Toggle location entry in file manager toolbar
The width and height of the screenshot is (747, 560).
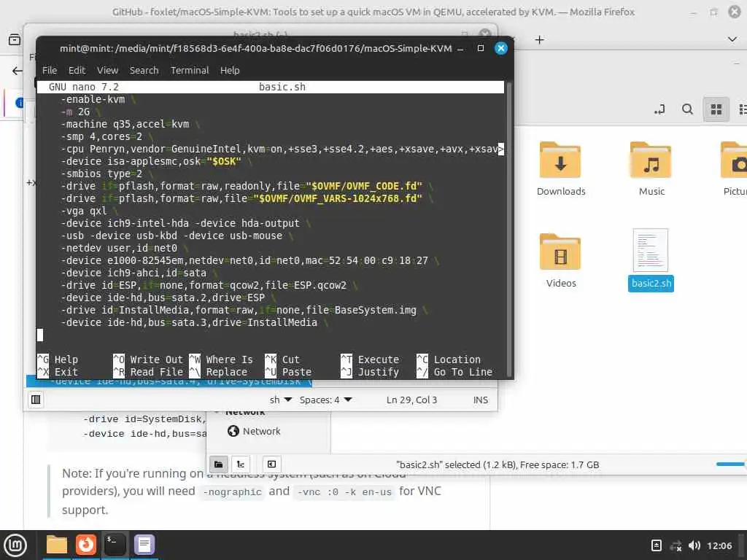coord(659,109)
